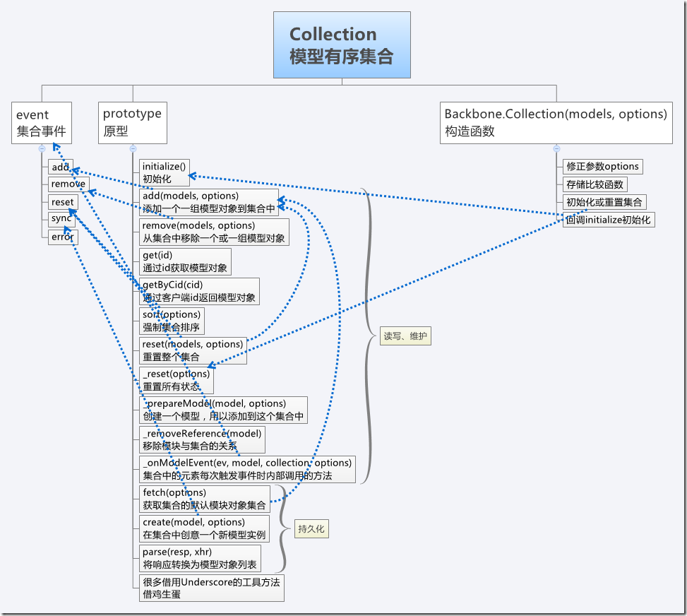Select the getByCid(cid) method node
Image resolution: width=687 pixels, height=616 pixels.
click(199, 291)
